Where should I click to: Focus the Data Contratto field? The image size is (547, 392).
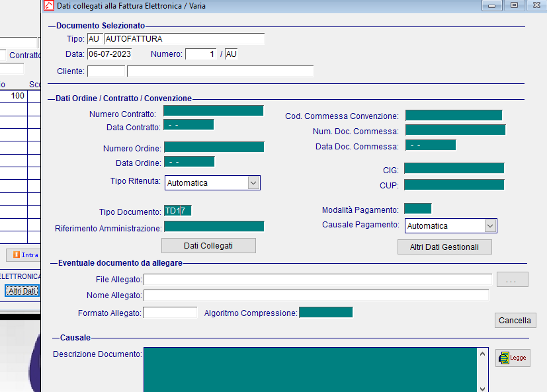pyautogui.click(x=189, y=124)
